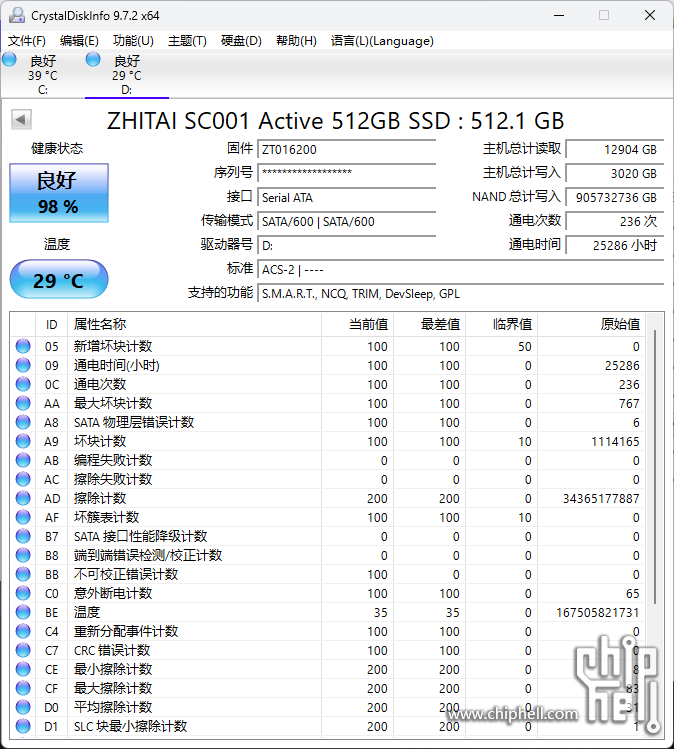The image size is (674, 749).
Task: Switch to the C: drive tab at 39 °C
Action: point(43,75)
